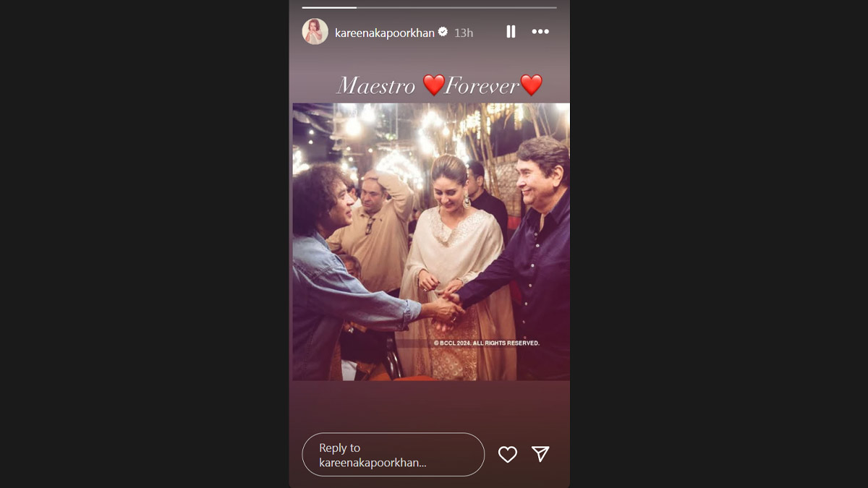Visit the kareenakapoorkhan username link
868x488 pixels.
384,33
